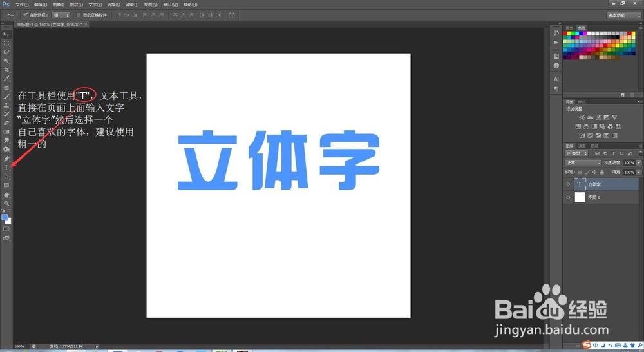Open the layer blend mode dropdown
This screenshot has width=644, height=352.
(x=583, y=163)
